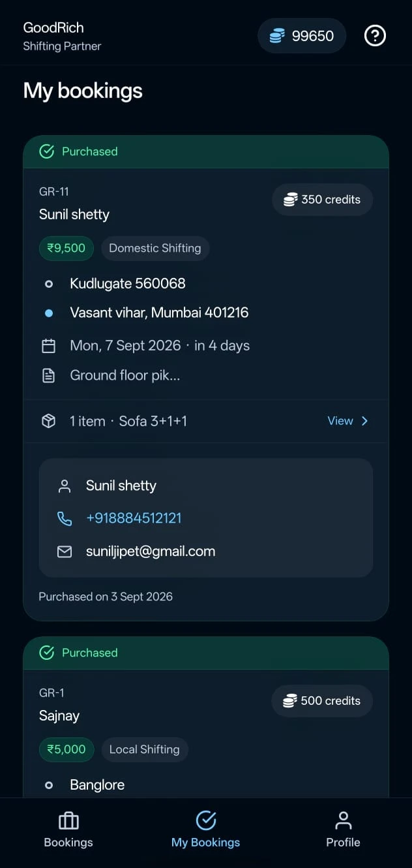Click the View link for Sofa 3+1+1
The height and width of the screenshot is (868, 412).
[348, 421]
